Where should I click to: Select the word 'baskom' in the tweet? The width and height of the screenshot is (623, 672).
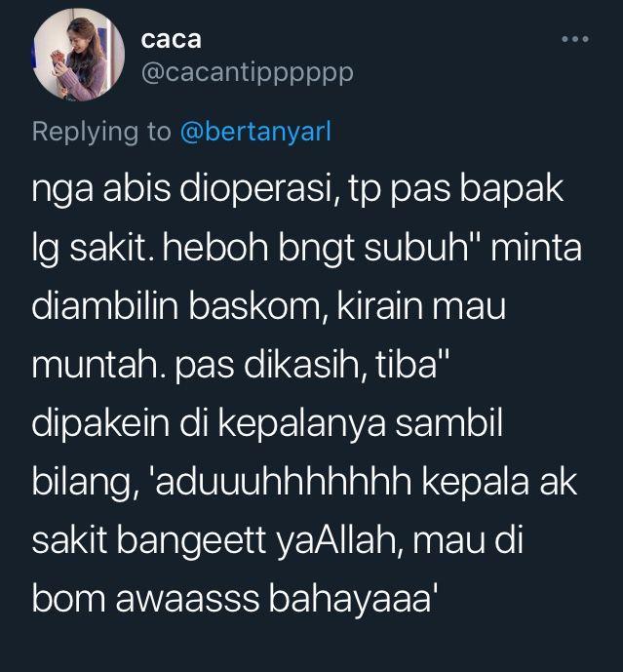click(255, 306)
